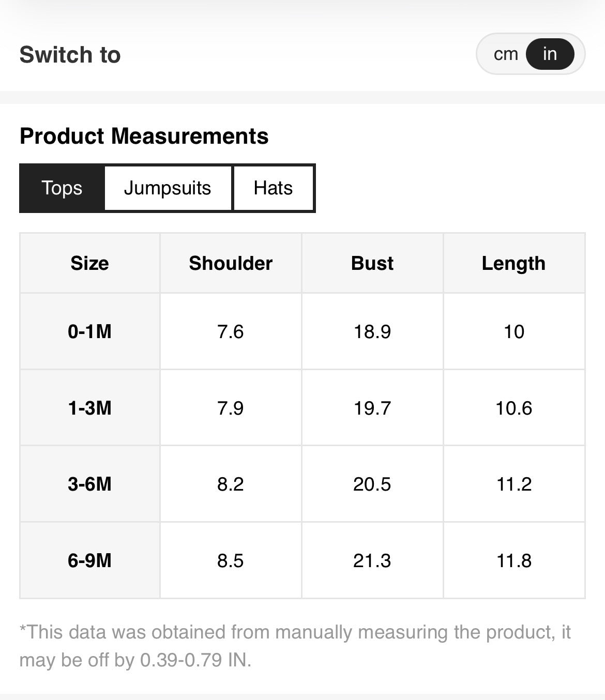The width and height of the screenshot is (605, 700).
Task: Select the 6-9M size row label
Action: tap(90, 560)
